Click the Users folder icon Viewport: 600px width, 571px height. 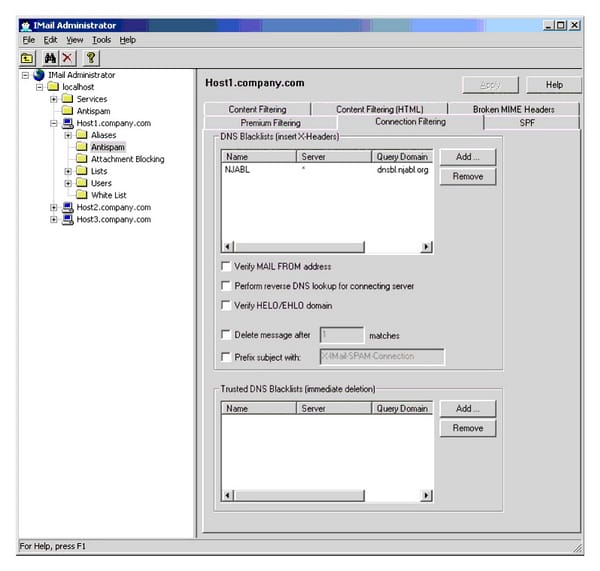(82, 183)
